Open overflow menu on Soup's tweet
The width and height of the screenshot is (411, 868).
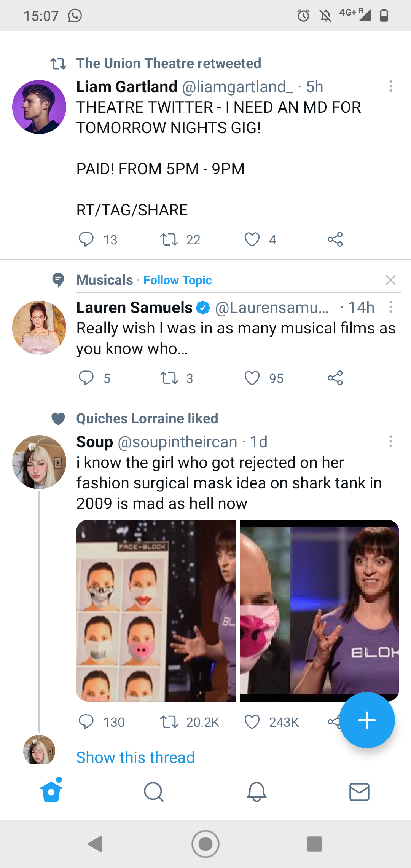coord(390,442)
